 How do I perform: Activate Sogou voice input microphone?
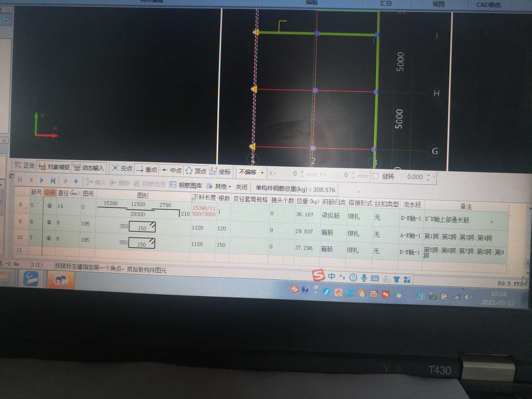[364, 278]
